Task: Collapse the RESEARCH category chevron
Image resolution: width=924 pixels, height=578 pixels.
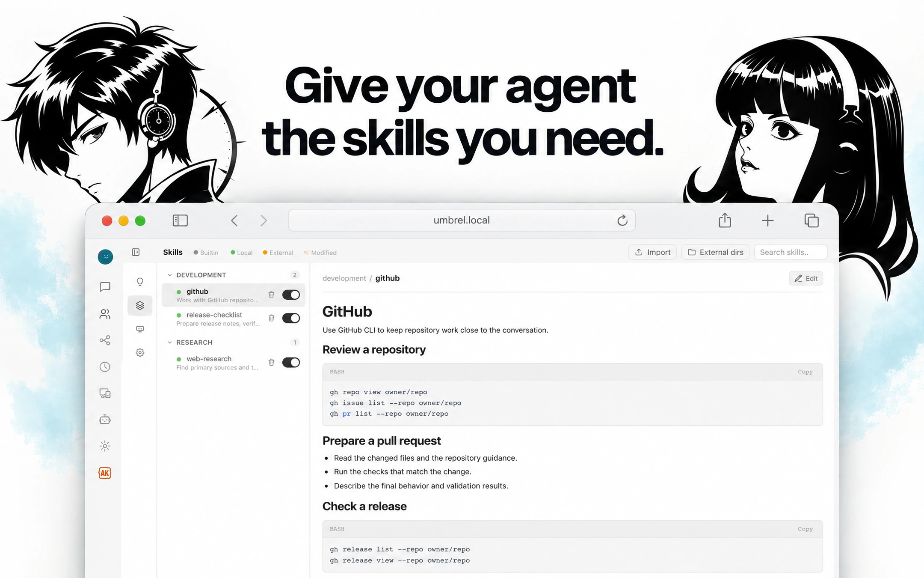Action: click(169, 343)
